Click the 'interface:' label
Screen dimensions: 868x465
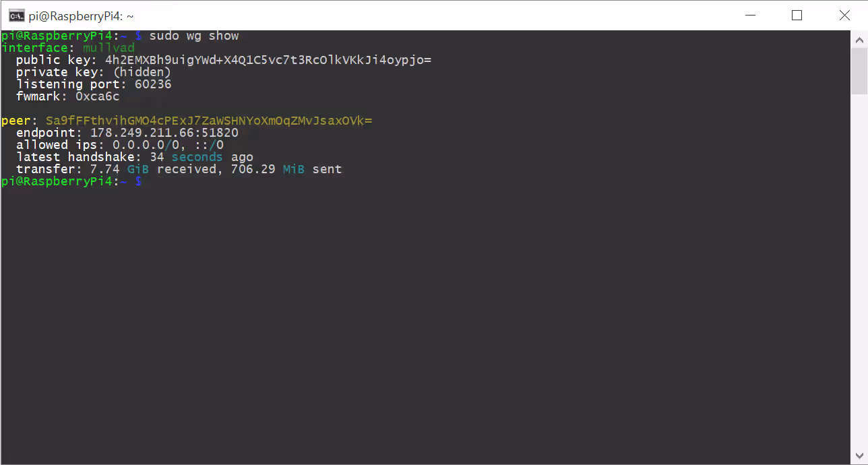pyautogui.click(x=38, y=48)
